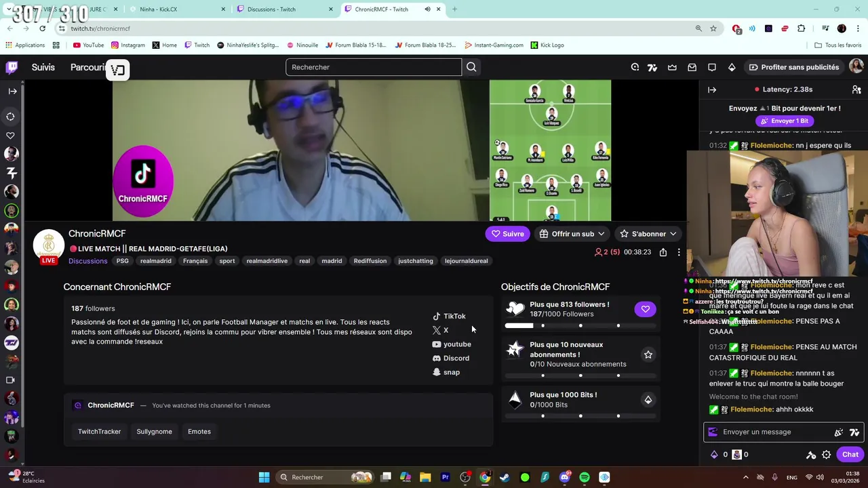Open Discord from taskbar
Image resolution: width=868 pixels, height=488 pixels.
[x=565, y=477]
